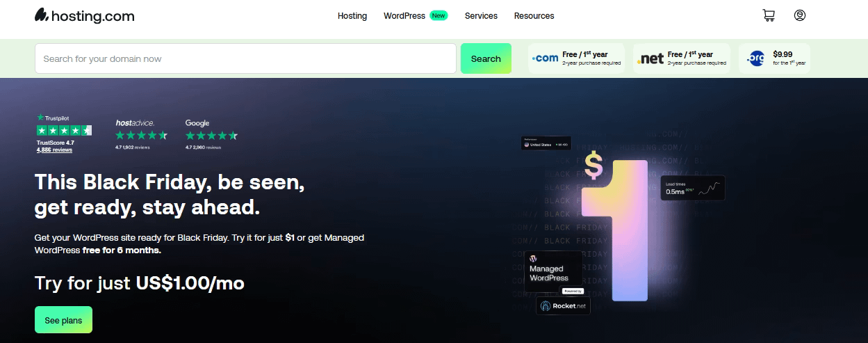Open the Trustpilot 4,885 reviews link

(54, 150)
